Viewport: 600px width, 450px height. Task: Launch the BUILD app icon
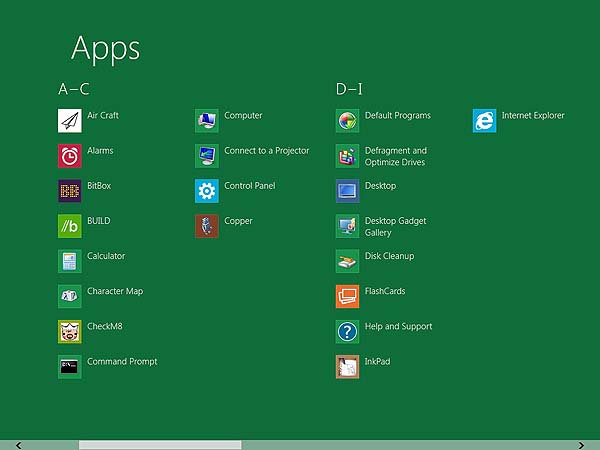[x=70, y=226]
